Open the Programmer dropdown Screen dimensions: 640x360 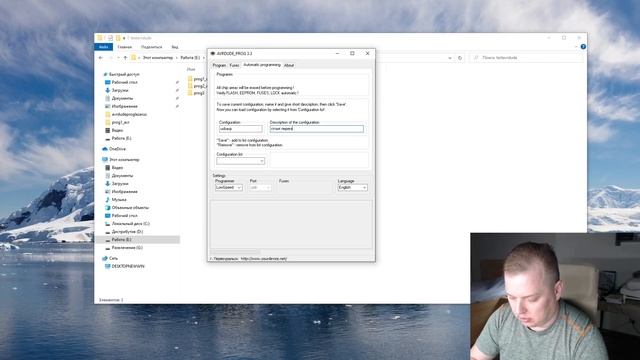pyautogui.click(x=229, y=187)
